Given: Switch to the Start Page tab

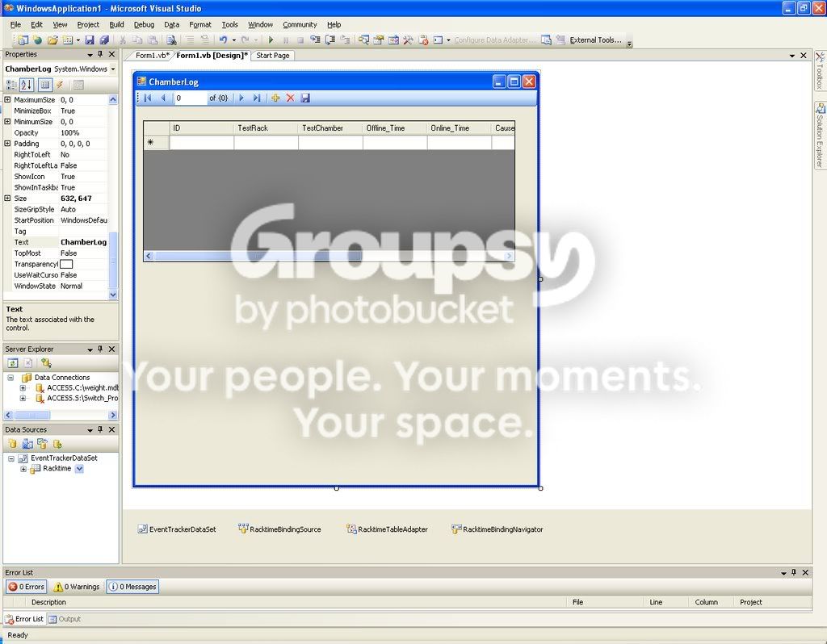Looking at the screenshot, I should tap(273, 56).
